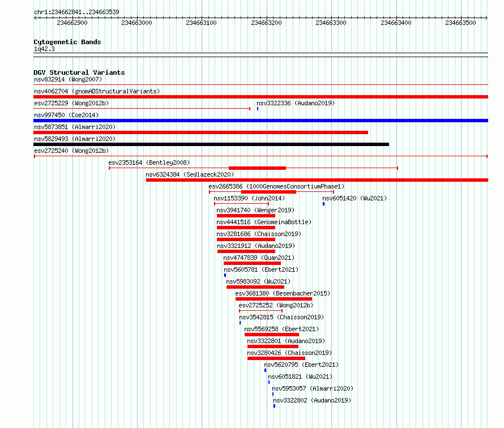
Task: Click the nsv3322801 (Audano2019) label
Action: [286, 341]
